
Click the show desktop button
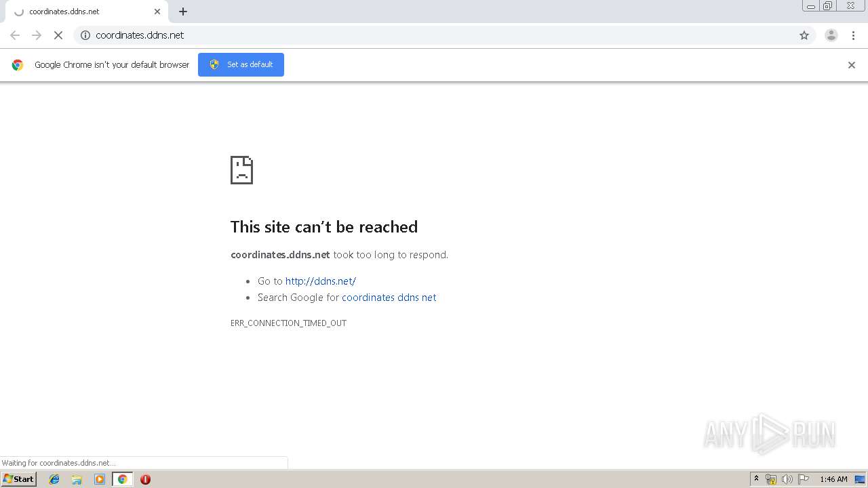click(x=860, y=479)
